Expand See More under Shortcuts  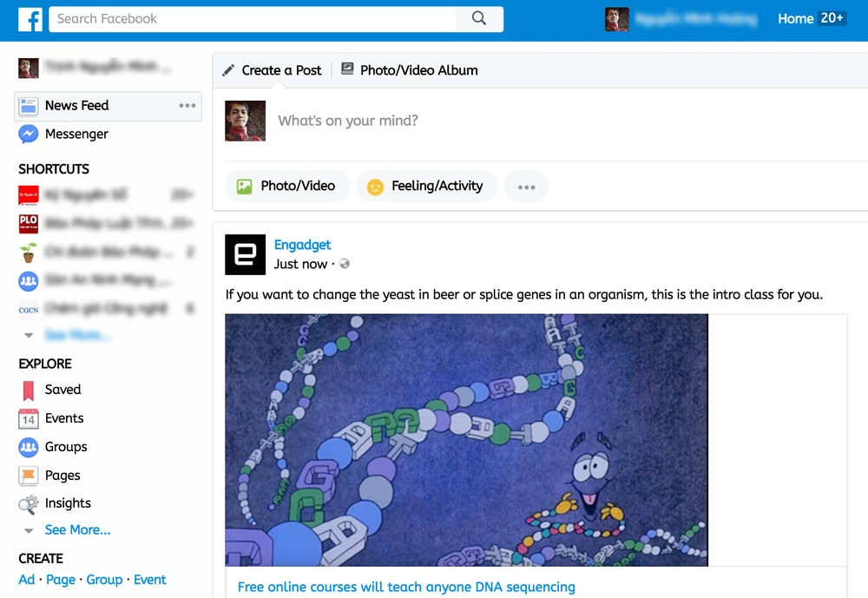click(77, 335)
